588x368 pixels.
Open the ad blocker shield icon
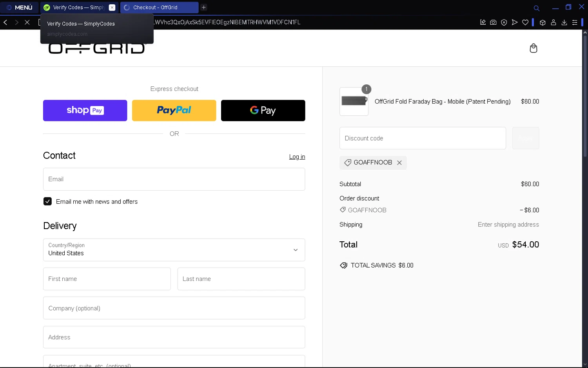click(x=504, y=22)
